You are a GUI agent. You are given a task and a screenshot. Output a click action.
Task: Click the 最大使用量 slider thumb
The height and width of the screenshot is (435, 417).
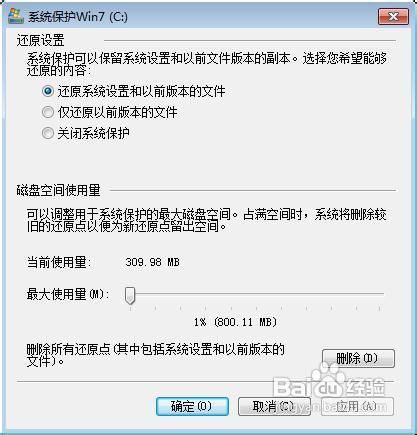point(130,295)
